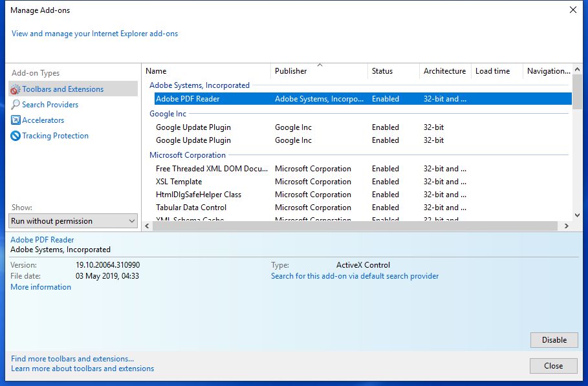
Task: Click Enabled status of XSL Template
Action: 385,182
